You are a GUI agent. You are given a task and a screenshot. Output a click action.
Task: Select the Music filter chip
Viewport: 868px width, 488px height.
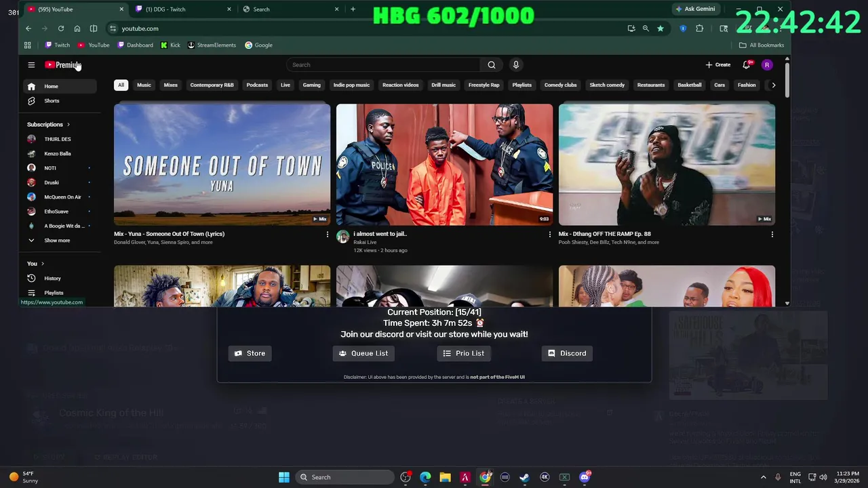[144, 85]
